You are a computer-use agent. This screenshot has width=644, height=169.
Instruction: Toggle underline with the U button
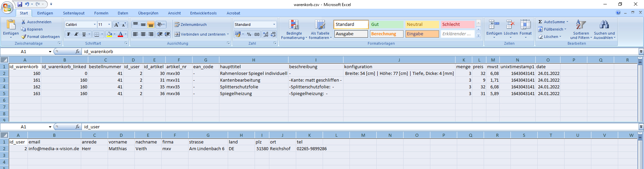tap(84, 34)
